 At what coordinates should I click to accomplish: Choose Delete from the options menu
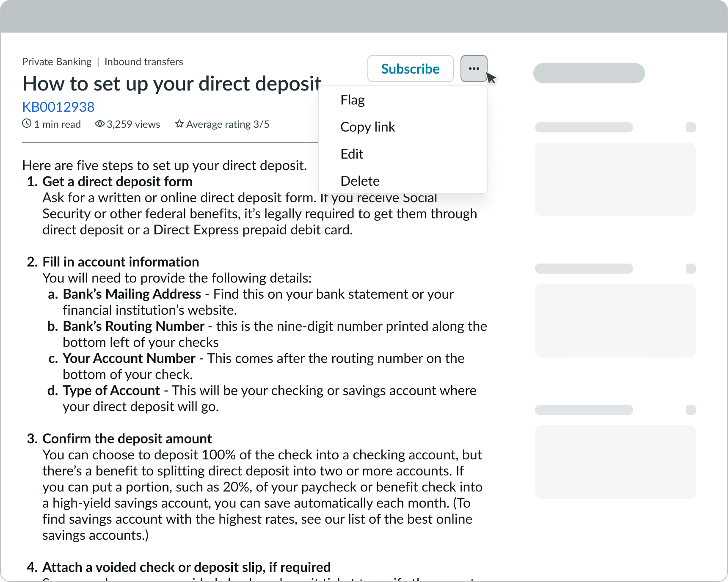360,181
